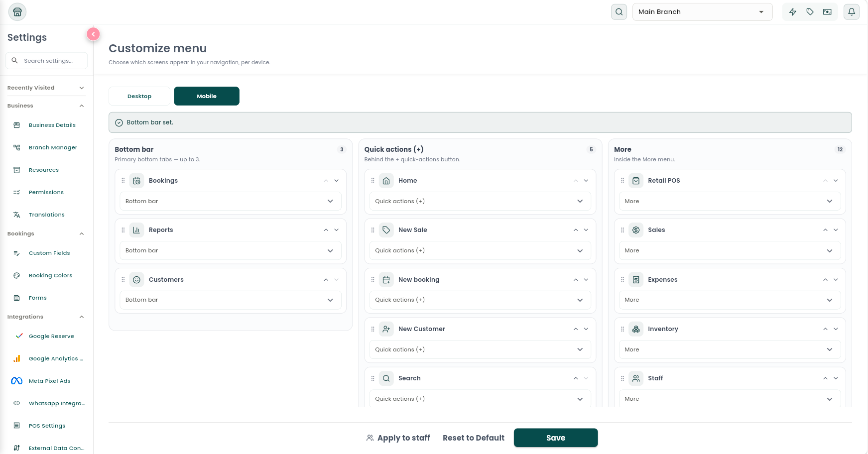Image resolution: width=868 pixels, height=454 pixels.
Task: Click the lightning bolt quick action icon
Action: [793, 12]
